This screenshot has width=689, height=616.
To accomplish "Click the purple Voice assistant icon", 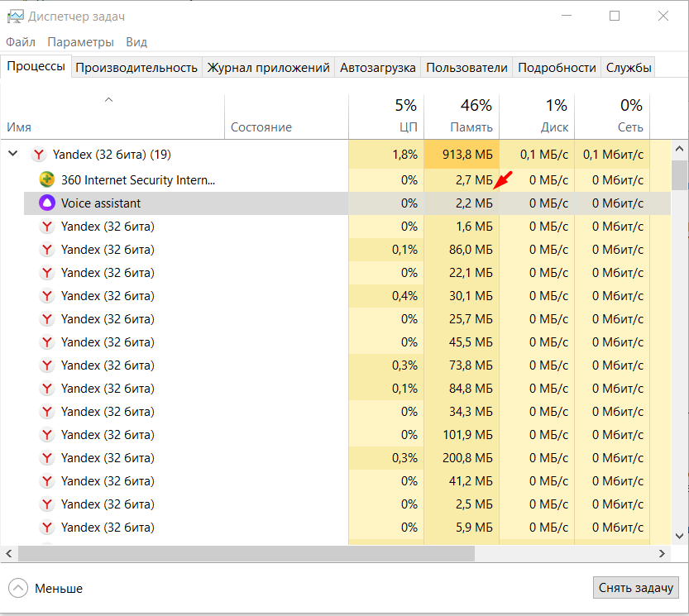I will point(47,203).
